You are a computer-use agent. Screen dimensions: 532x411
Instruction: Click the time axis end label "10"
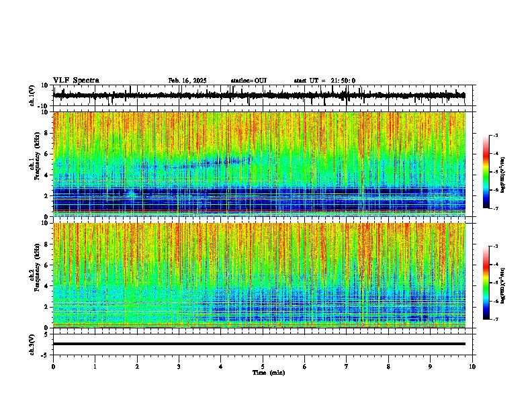472,367
